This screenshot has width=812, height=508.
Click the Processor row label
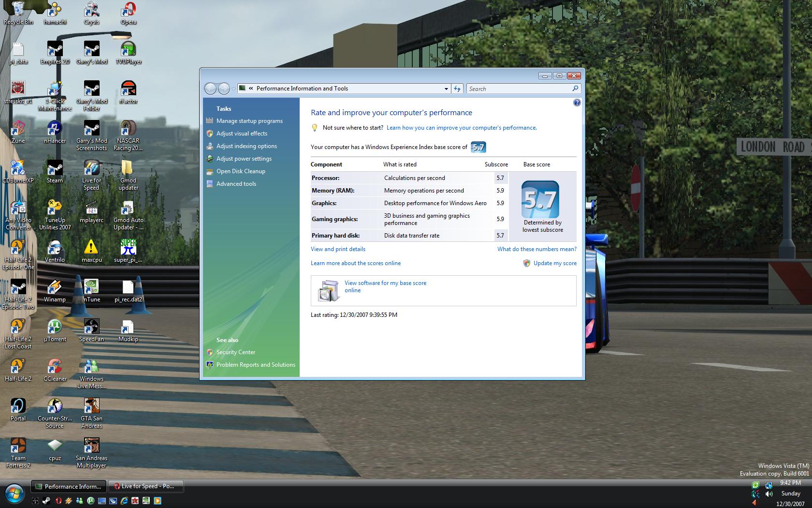click(325, 178)
